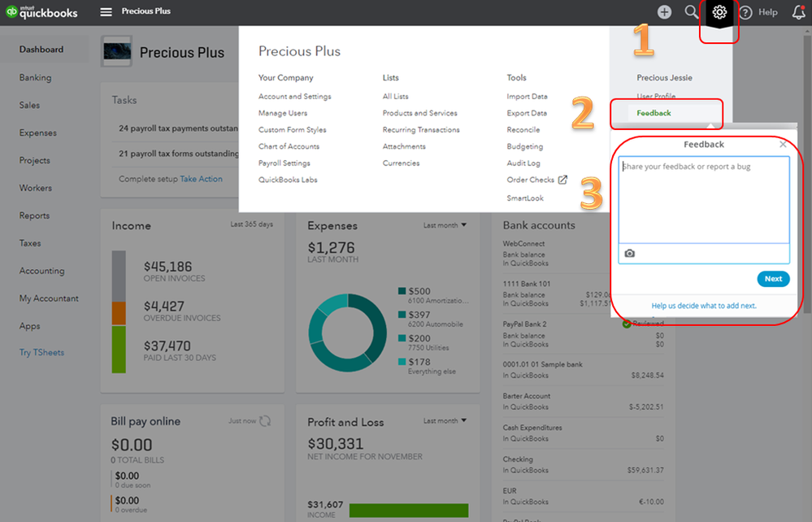
Task: Open Accounting in the sidebar
Action: tap(42, 271)
